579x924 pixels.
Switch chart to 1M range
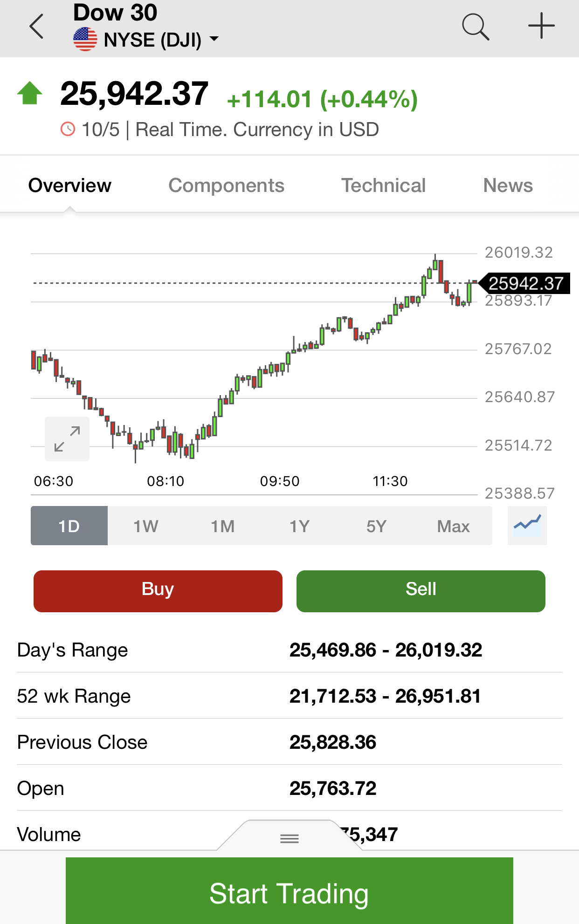[x=223, y=526]
